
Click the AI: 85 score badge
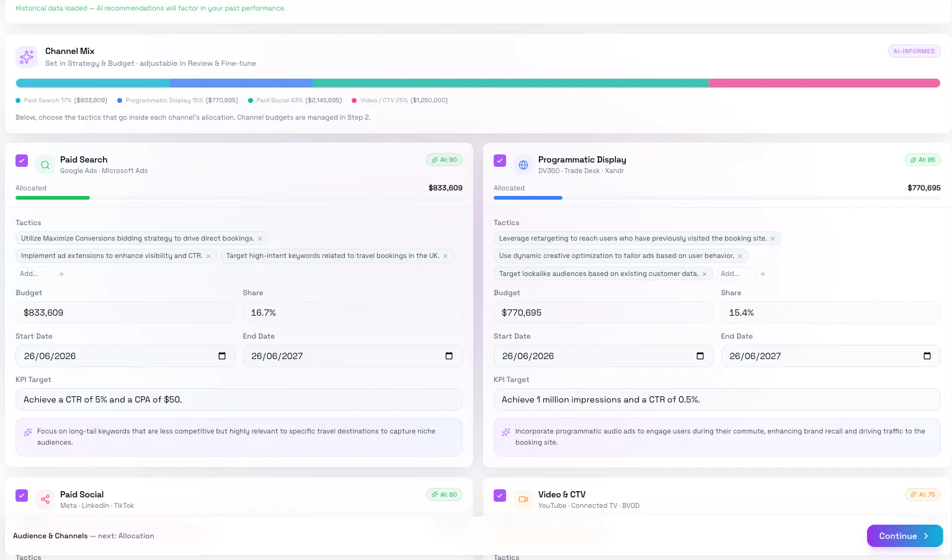pyautogui.click(x=923, y=160)
